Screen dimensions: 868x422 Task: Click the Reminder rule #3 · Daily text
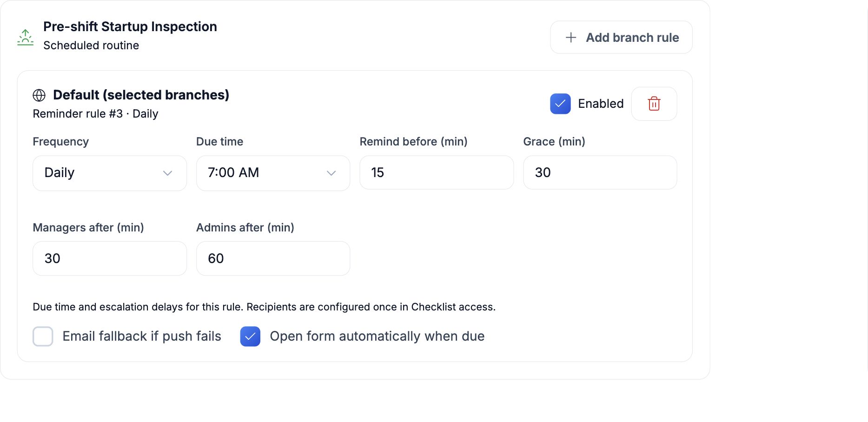(x=95, y=114)
